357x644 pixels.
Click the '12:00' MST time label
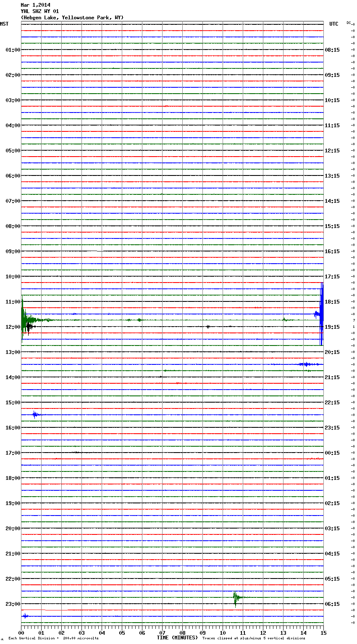[x=13, y=327]
